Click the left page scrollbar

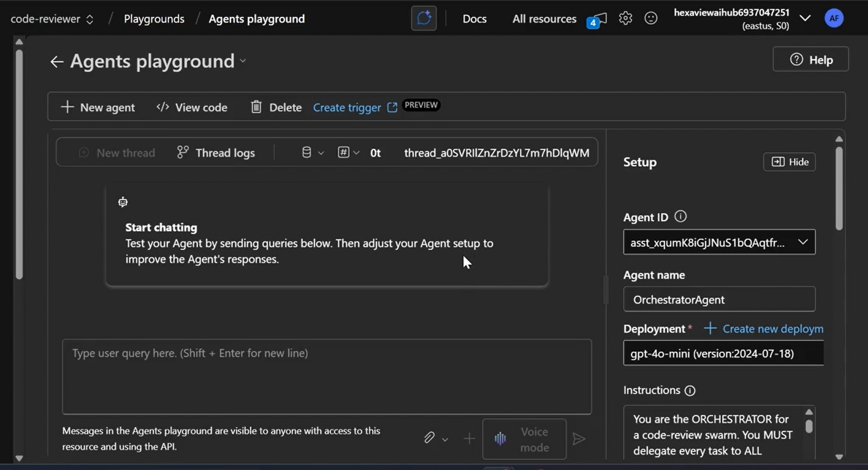click(x=19, y=164)
